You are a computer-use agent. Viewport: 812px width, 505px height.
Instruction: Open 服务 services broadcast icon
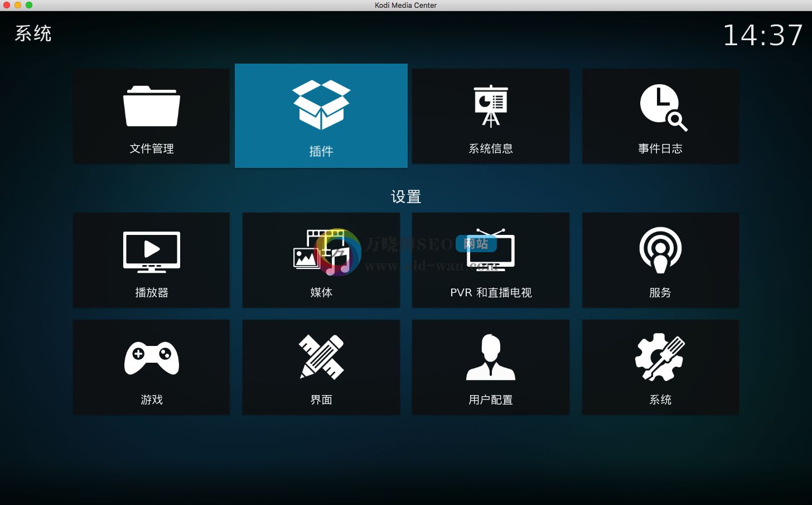660,250
